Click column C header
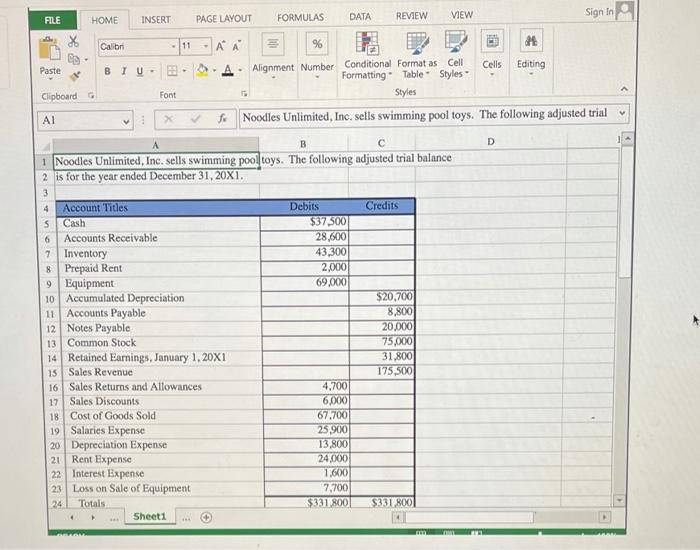 point(381,143)
